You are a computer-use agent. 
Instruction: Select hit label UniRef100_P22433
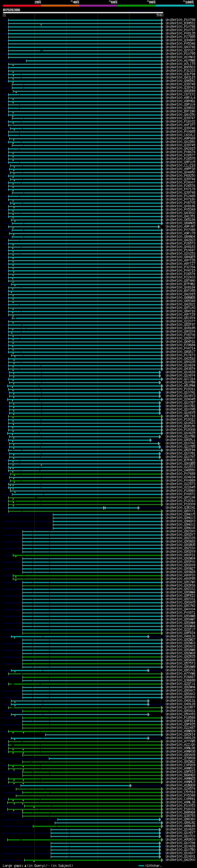pyautogui.click(x=180, y=277)
